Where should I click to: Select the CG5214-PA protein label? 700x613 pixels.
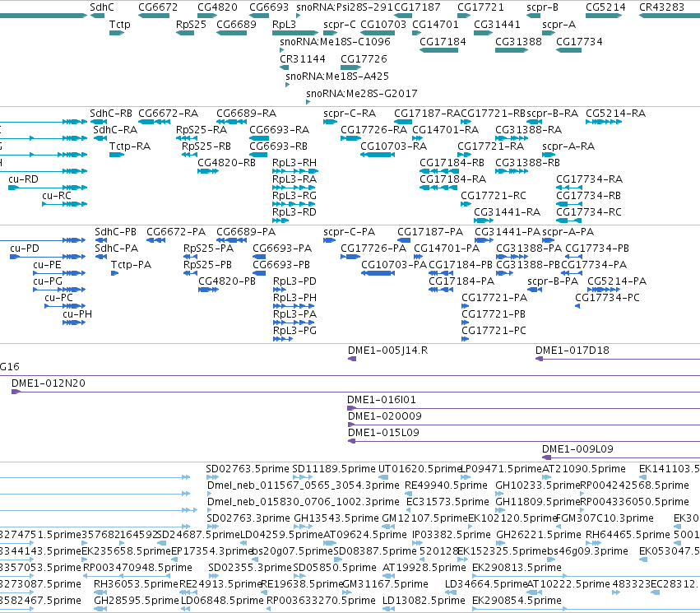point(617,281)
